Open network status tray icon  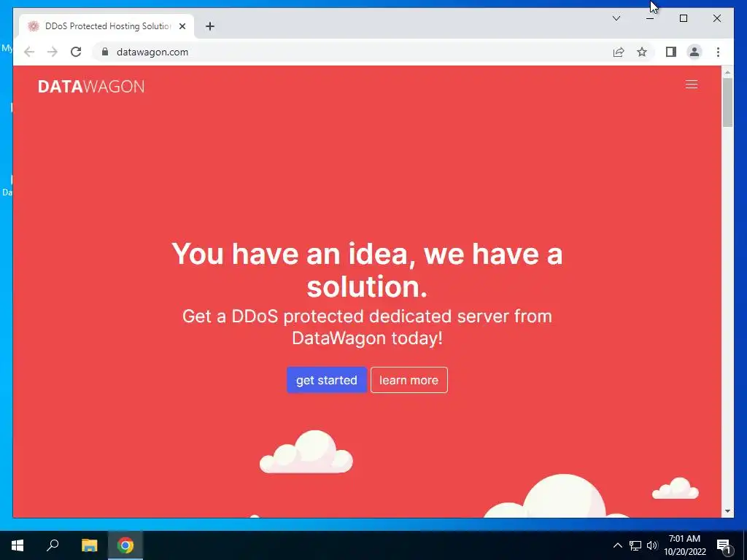pos(635,545)
